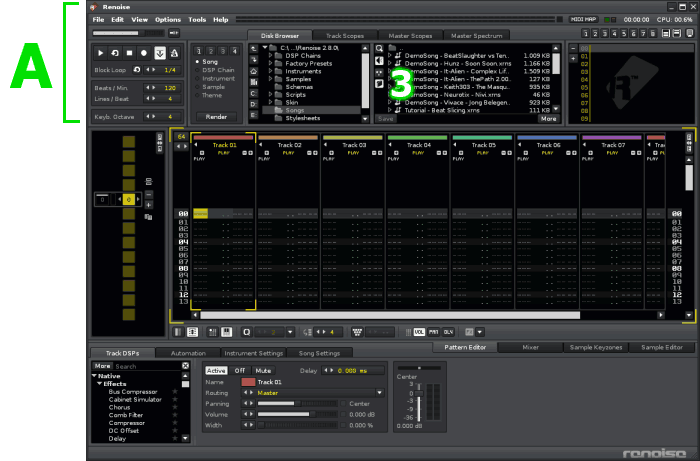Start song playback with the Play button
This screenshot has height=461, width=700.
(x=100, y=53)
